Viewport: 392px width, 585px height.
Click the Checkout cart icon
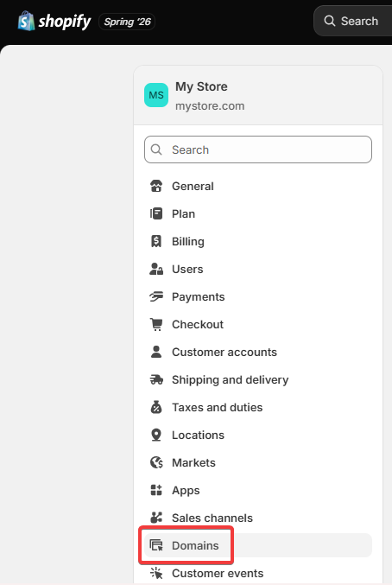[x=156, y=324]
